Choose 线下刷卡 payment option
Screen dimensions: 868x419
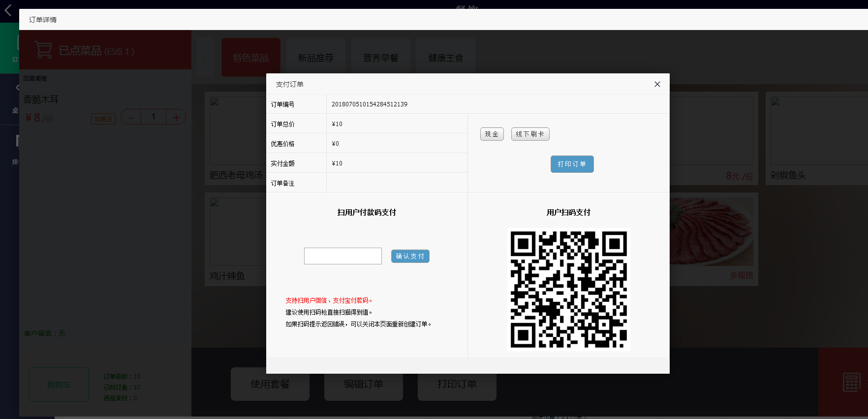(530, 134)
